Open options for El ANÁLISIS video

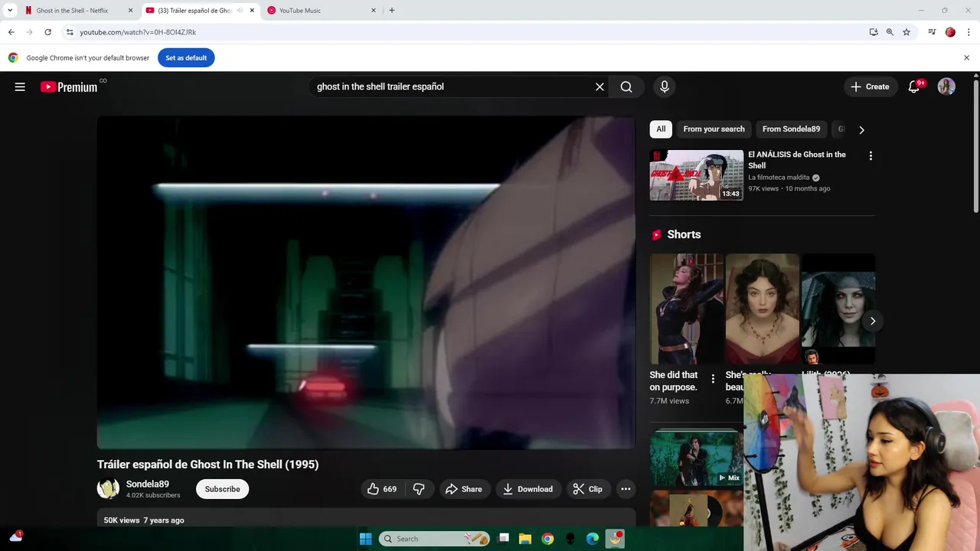coord(871,156)
